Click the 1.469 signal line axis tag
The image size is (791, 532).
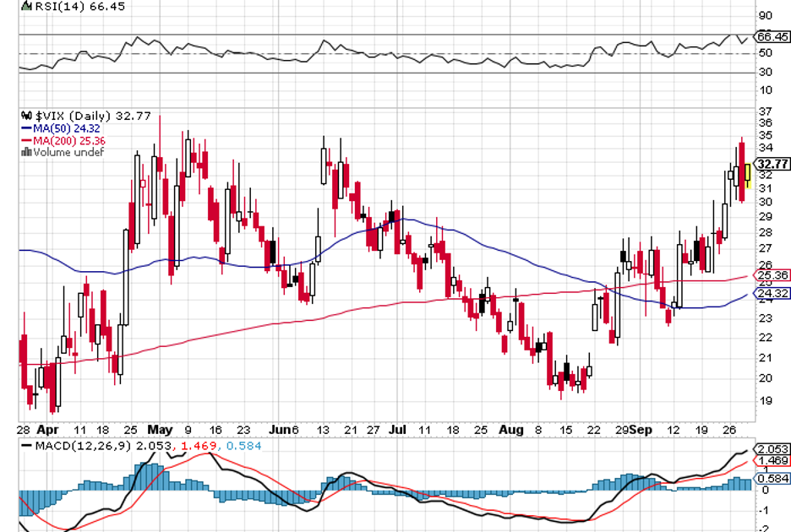(x=772, y=461)
